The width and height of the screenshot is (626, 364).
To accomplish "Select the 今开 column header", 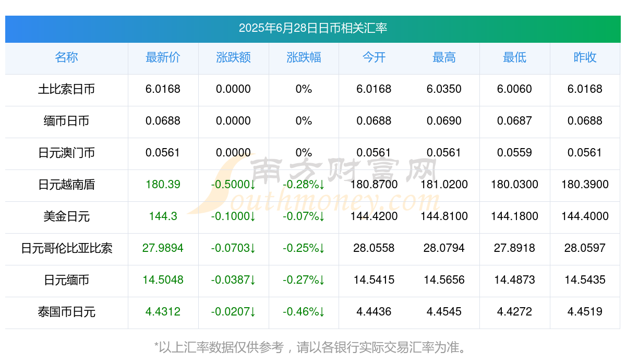I will pos(374,57).
